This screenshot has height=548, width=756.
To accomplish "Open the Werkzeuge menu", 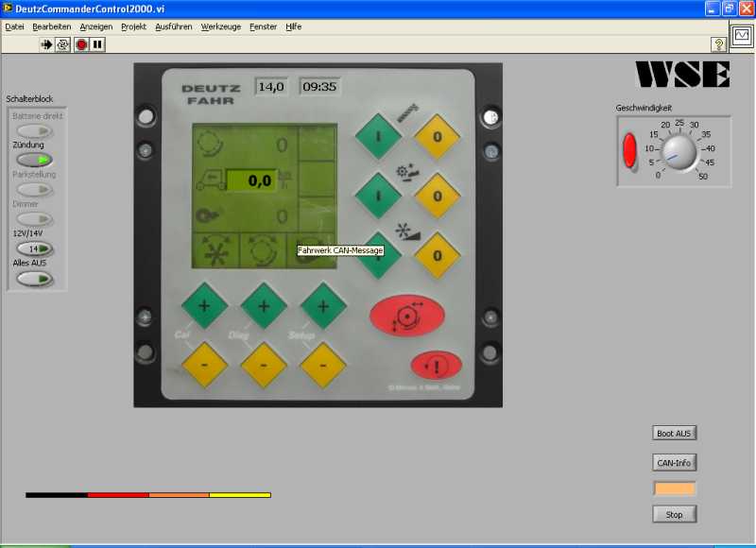I will click(x=221, y=27).
